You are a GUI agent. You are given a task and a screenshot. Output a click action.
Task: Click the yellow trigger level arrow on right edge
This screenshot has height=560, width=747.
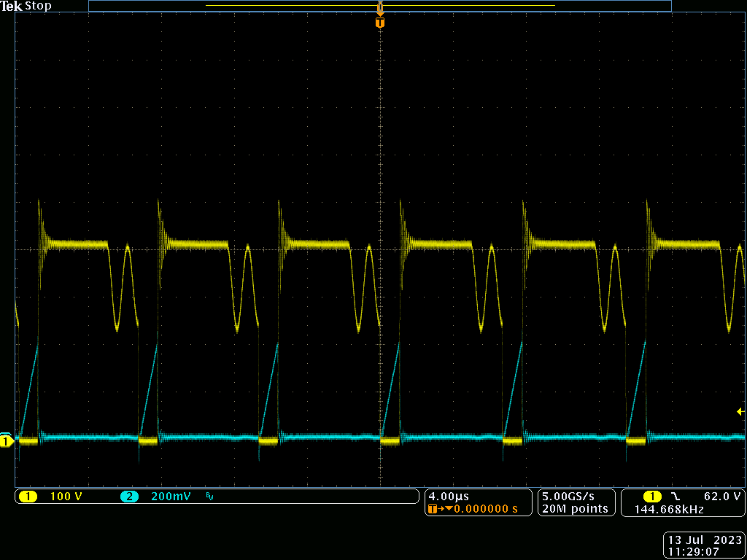739,411
